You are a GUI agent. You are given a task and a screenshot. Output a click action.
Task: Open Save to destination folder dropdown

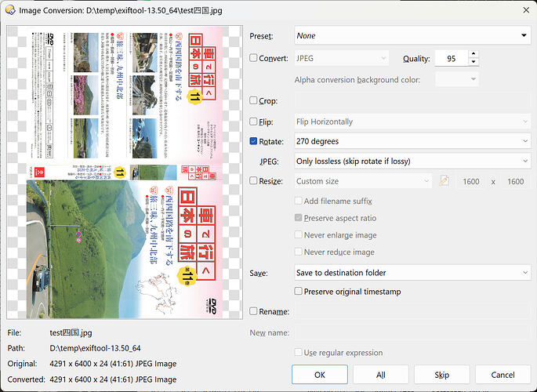click(412, 273)
